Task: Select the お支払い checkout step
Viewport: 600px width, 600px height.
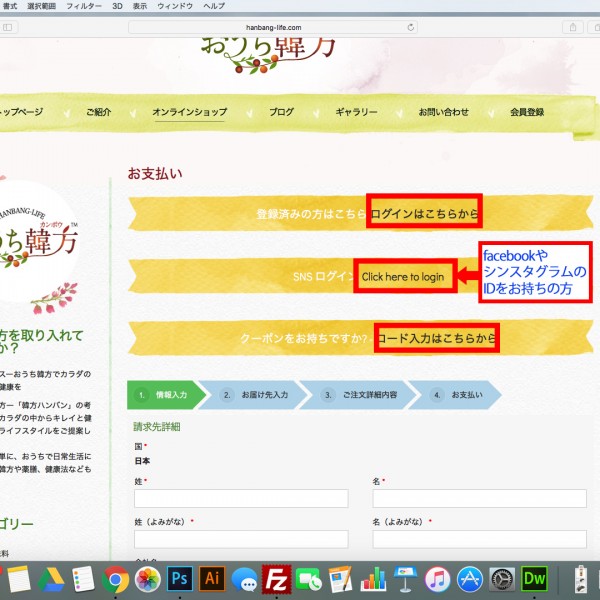Action: (x=466, y=395)
